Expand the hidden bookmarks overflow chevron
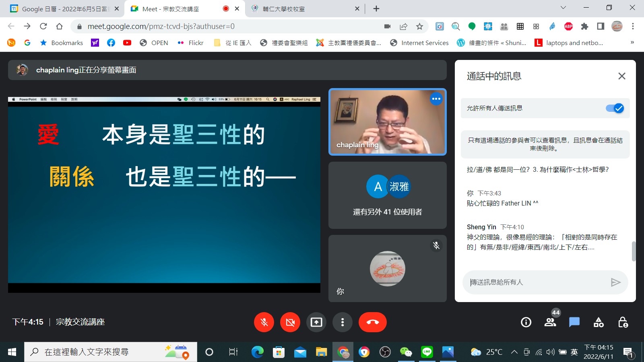This screenshot has width=644, height=362. (x=632, y=43)
